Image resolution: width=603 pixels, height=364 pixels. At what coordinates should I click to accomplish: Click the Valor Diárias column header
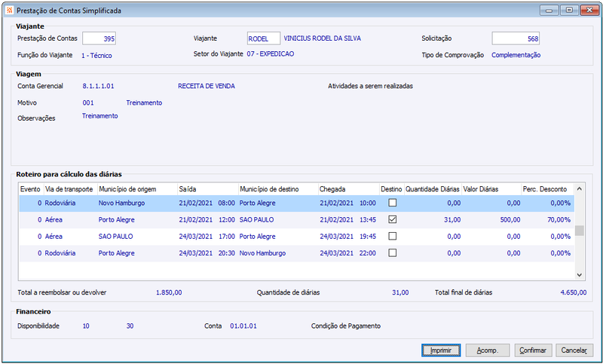(x=491, y=189)
